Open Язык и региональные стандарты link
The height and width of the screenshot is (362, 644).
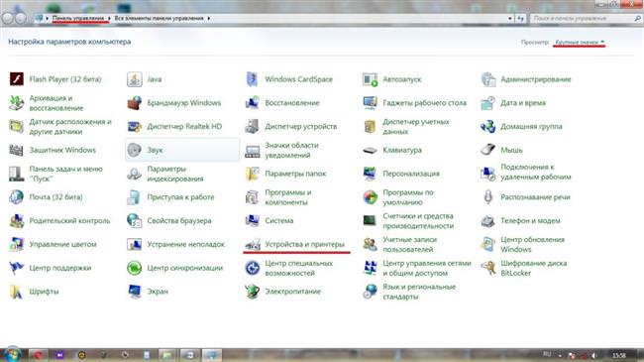click(x=419, y=292)
